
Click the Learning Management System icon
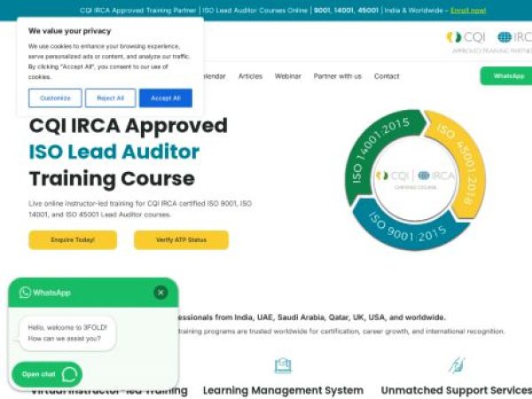(283, 365)
